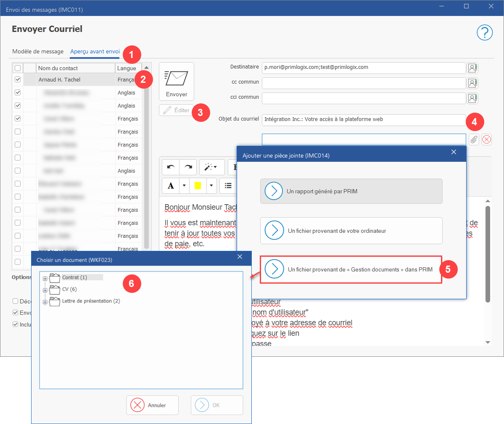Expand the CV (6) folder node
The height and width of the screenshot is (424, 504).
click(45, 290)
